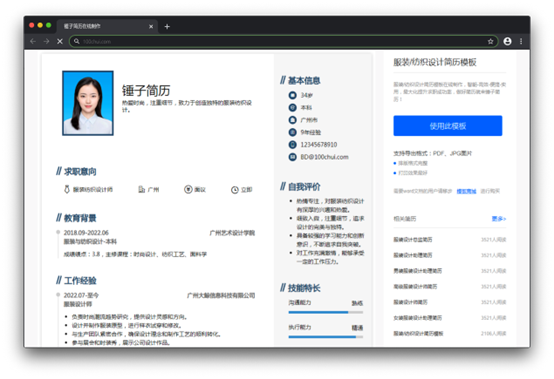Viewport: 554px width, 379px height.
Task: Click the BD@100chui.com email text
Action: pos(324,157)
